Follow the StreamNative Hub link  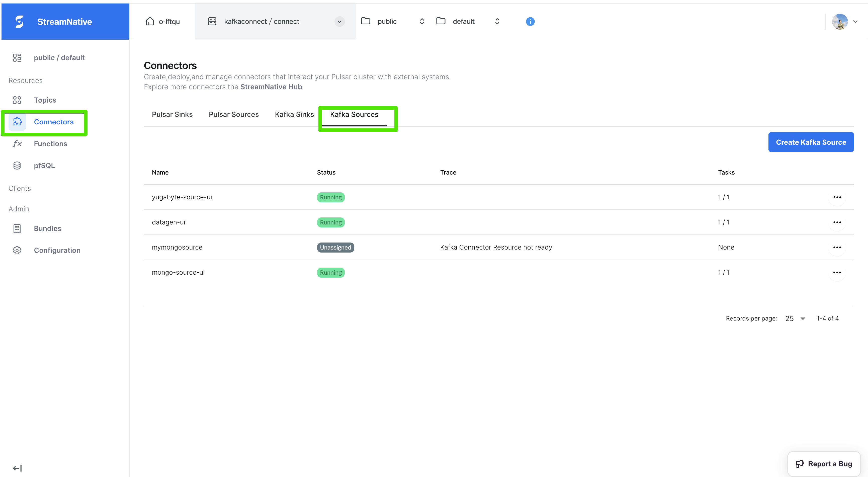click(271, 87)
